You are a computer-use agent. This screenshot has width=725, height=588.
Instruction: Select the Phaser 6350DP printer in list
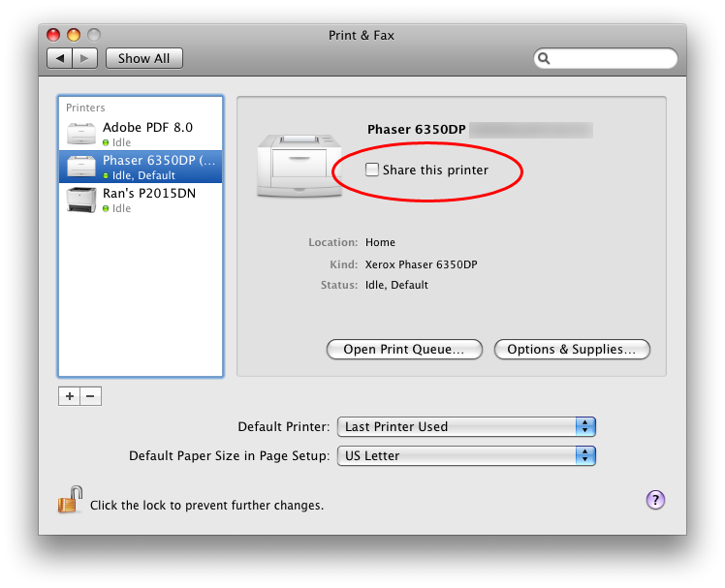click(x=141, y=167)
